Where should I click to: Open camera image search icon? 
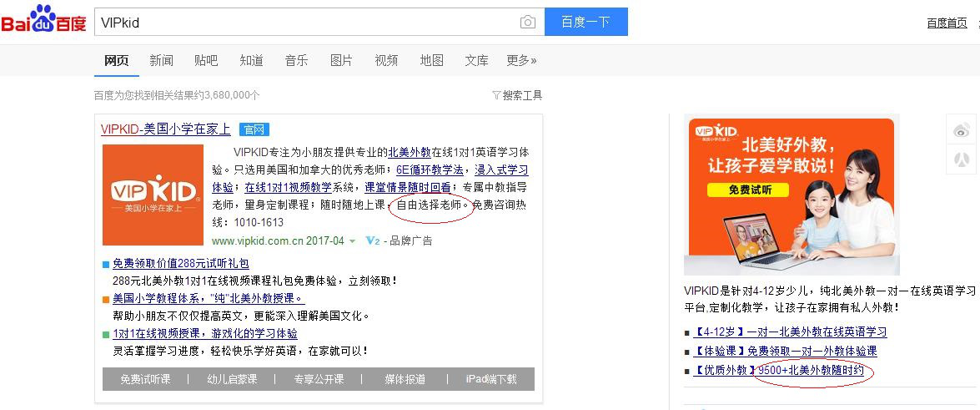coord(527,23)
